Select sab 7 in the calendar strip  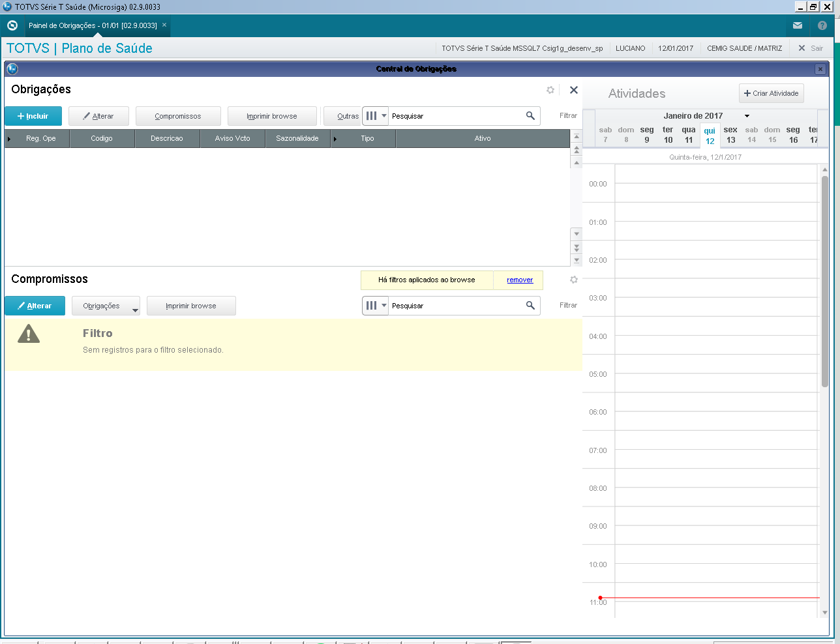[x=605, y=135]
